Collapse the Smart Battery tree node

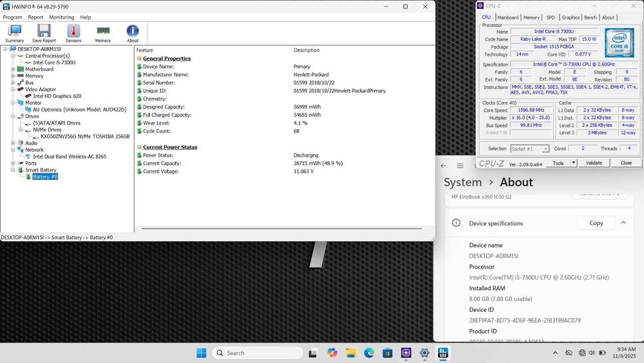(x=13, y=170)
